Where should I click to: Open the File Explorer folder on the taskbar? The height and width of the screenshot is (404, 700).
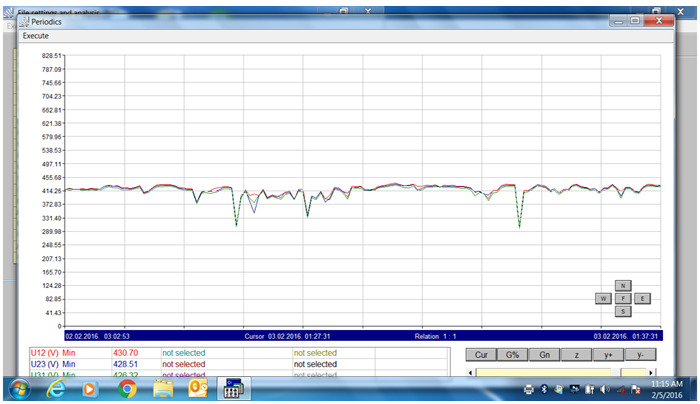pyautogui.click(x=162, y=390)
